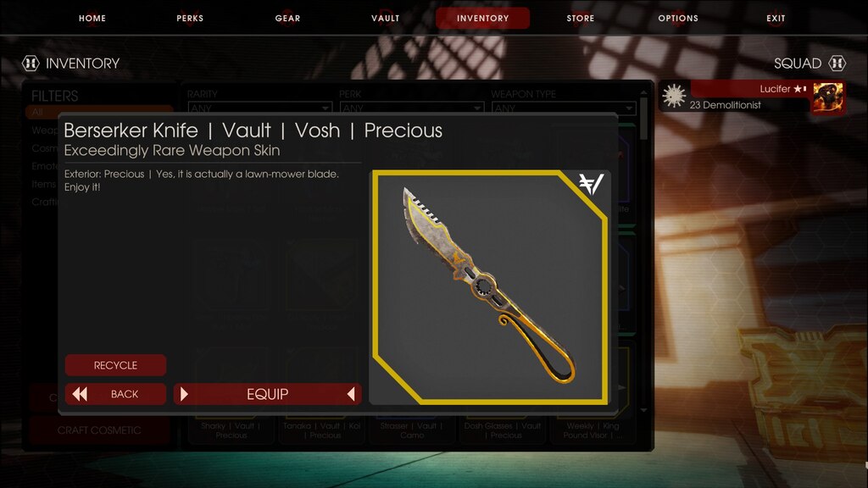Go back with the BACK button
This screenshot has width=868, height=488.
tap(115, 394)
